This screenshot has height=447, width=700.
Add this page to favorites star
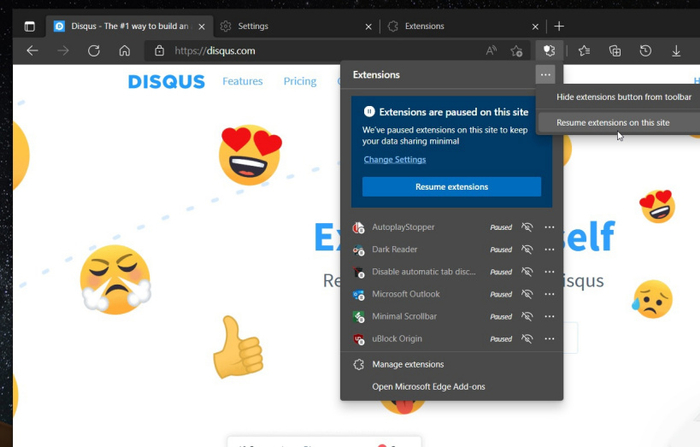tap(517, 51)
